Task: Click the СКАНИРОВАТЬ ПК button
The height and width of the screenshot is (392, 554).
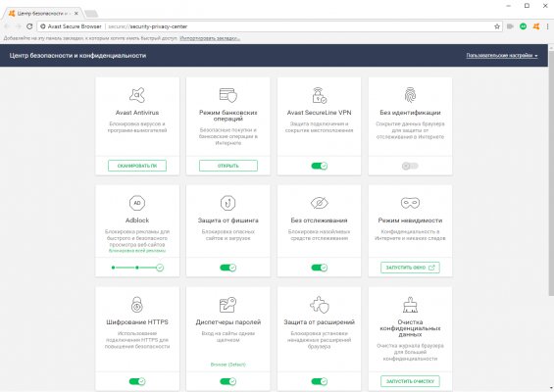Action: coord(137,166)
